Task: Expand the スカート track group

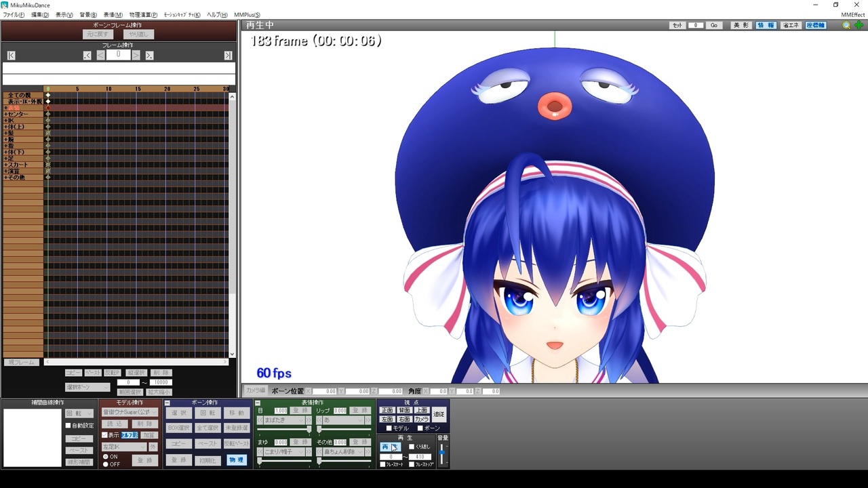Action: click(5, 165)
